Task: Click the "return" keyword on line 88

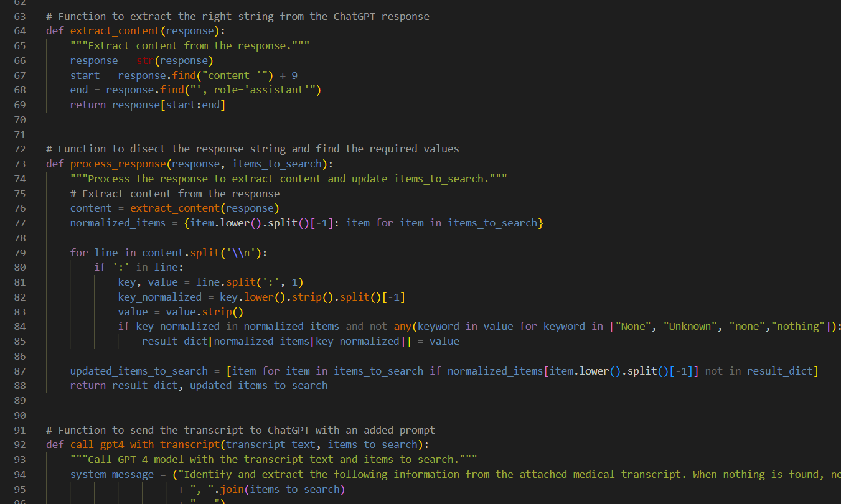Action: [88, 386]
